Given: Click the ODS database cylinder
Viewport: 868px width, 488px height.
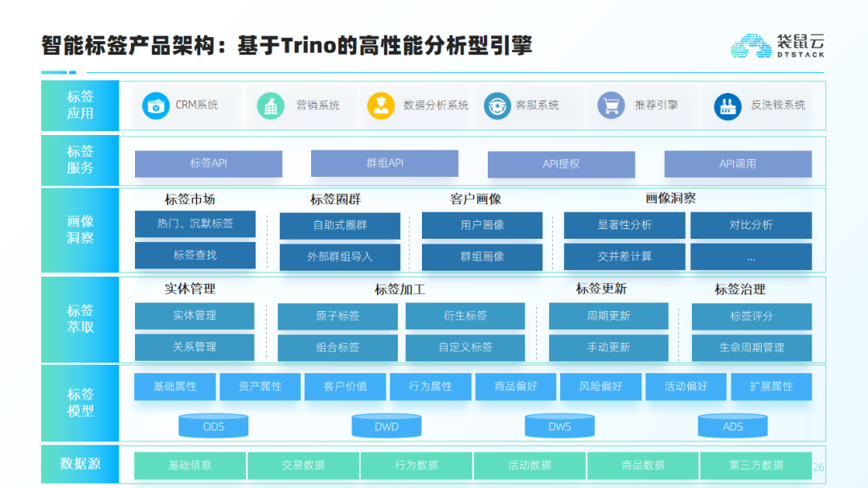Looking at the screenshot, I should point(213,426).
